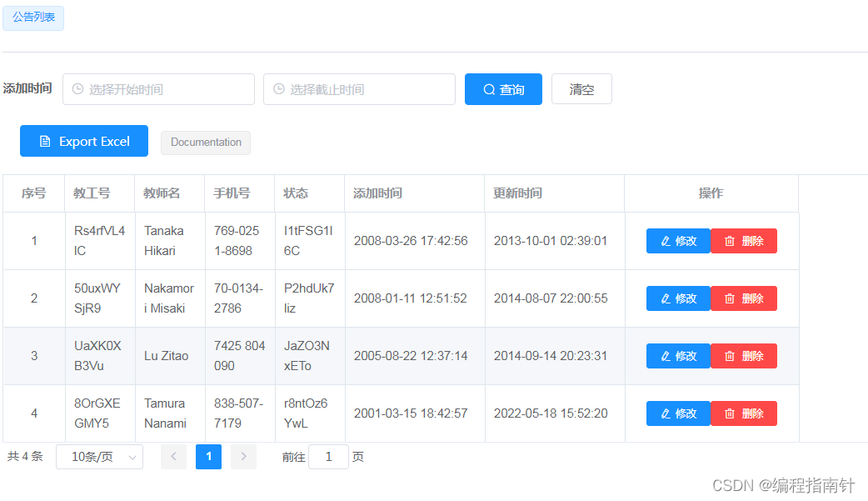
Task: Open the Documentation link
Action: point(206,143)
